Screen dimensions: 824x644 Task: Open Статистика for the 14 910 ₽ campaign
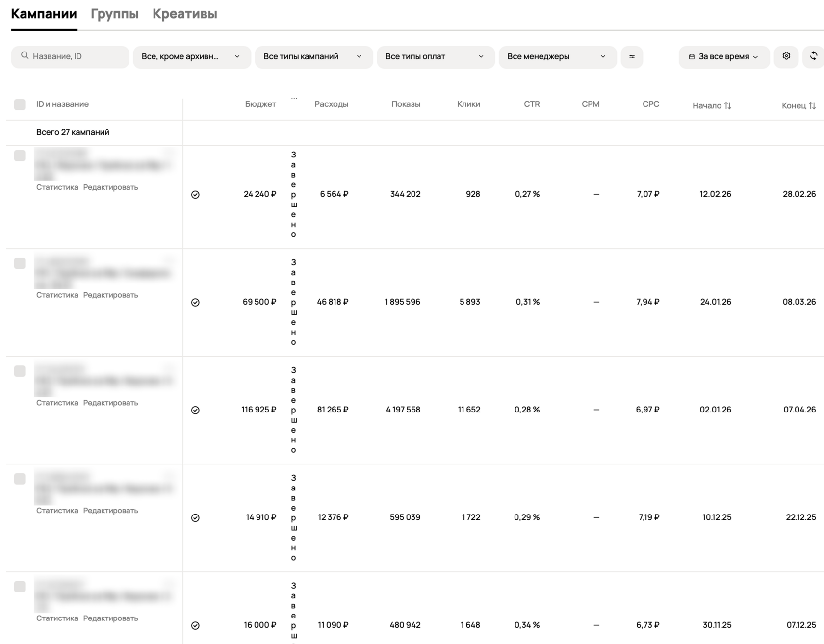(x=57, y=511)
